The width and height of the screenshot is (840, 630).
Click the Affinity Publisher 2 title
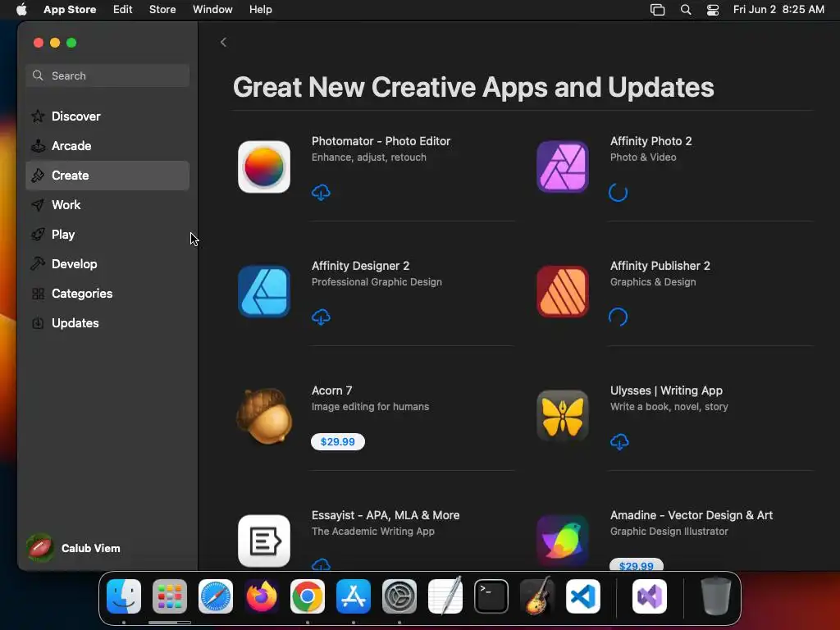click(x=660, y=267)
